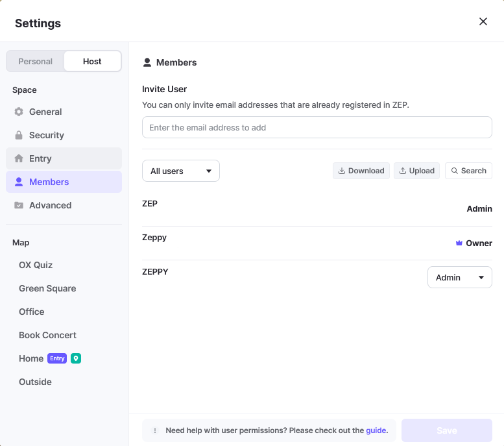Click the person icon beside Members in sidebar

19,182
